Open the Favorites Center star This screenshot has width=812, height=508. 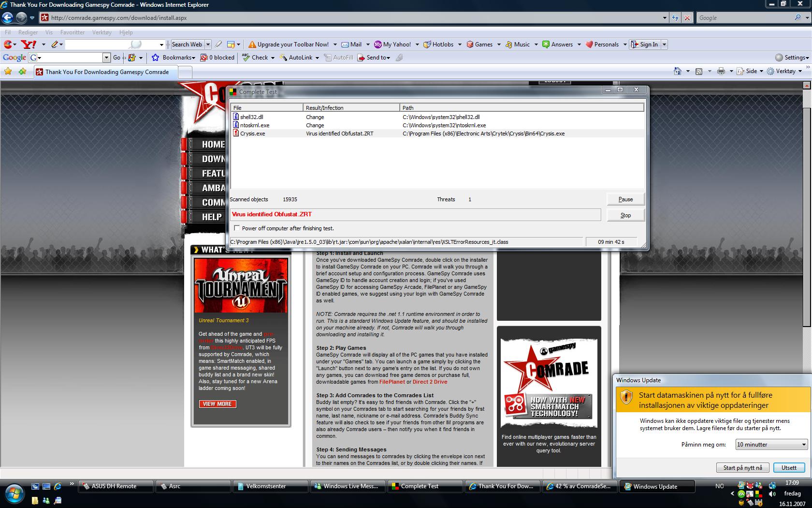coord(8,72)
